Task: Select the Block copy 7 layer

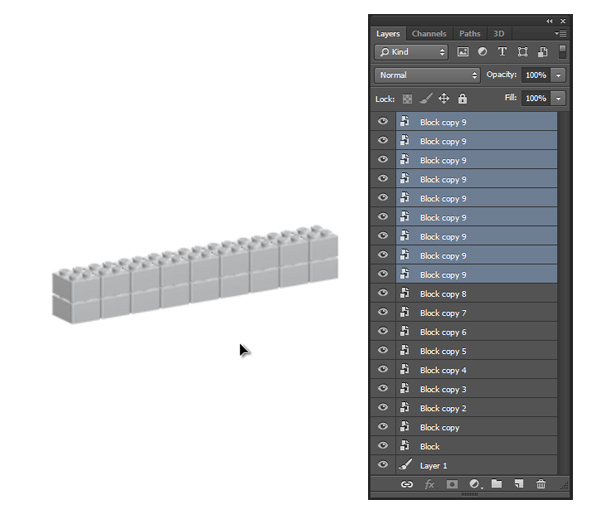Action: click(x=476, y=313)
